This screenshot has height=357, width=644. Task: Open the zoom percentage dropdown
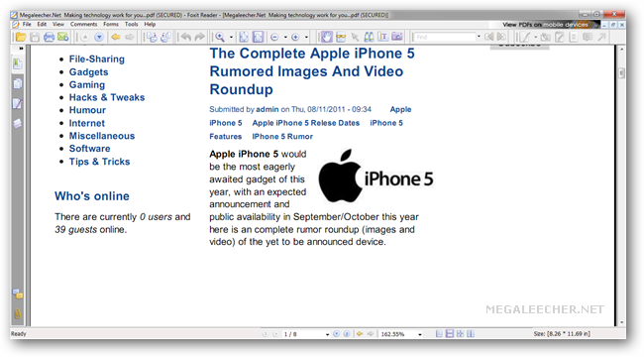coord(420,334)
